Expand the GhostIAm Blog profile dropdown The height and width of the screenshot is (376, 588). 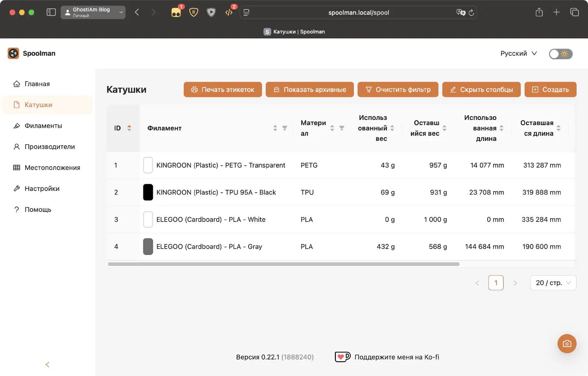click(93, 12)
